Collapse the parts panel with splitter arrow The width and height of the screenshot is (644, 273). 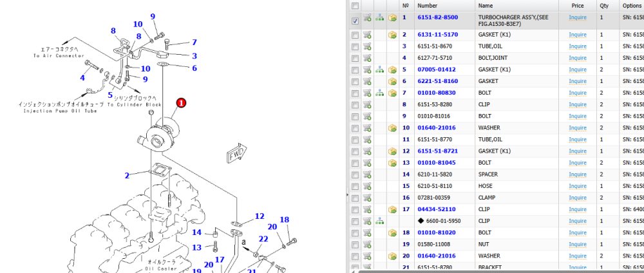point(348,194)
